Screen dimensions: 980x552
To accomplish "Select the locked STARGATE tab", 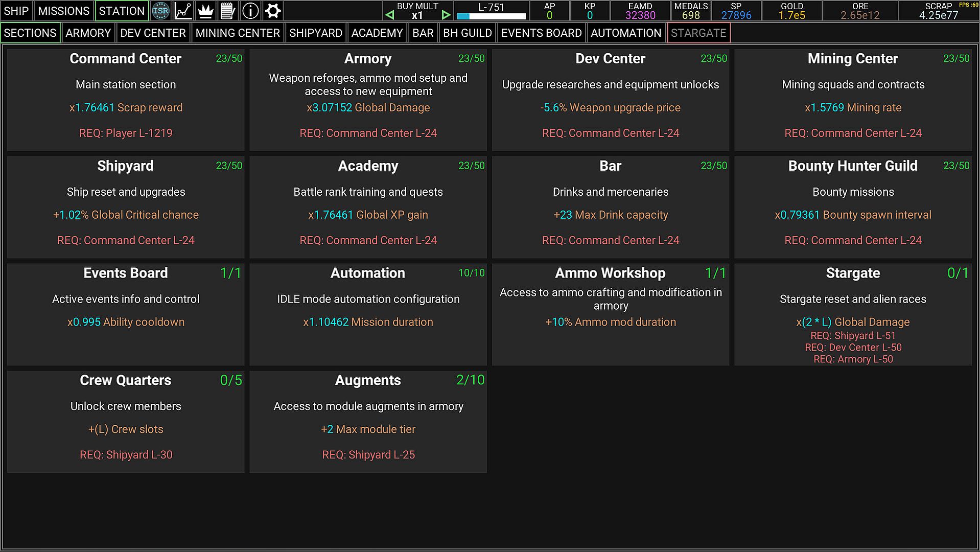I will pyautogui.click(x=698, y=33).
